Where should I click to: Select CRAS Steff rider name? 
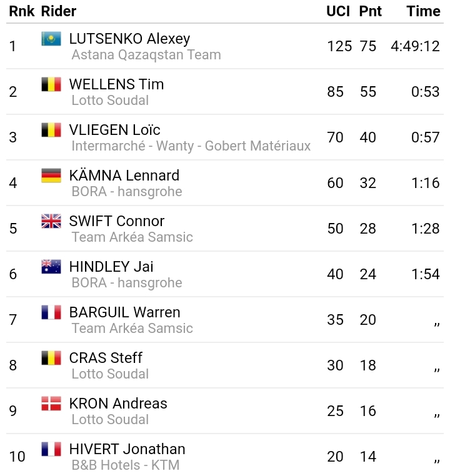click(106, 358)
